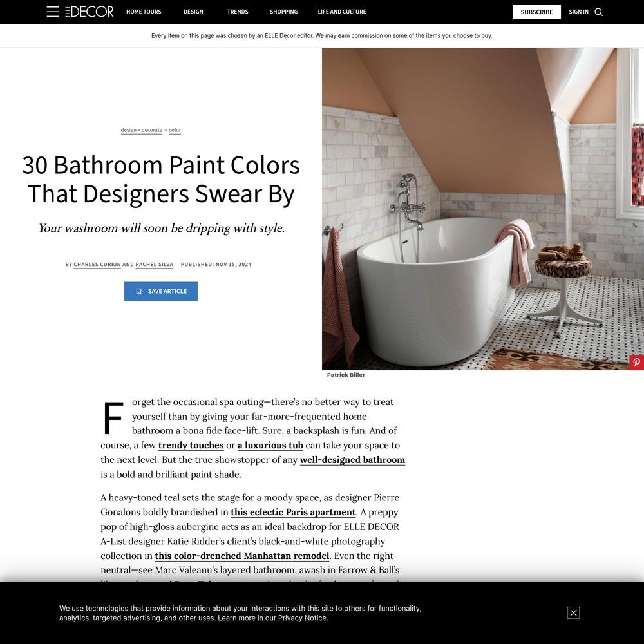Open the Design menu
The width and height of the screenshot is (644, 644).
(x=193, y=12)
